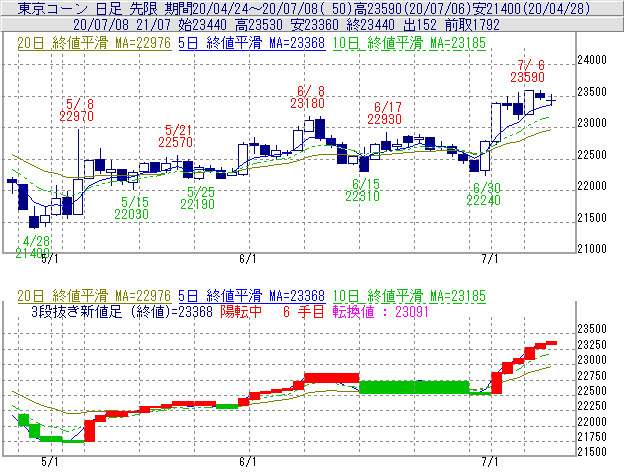Click the 6/1 date on upper chart axis

click(x=248, y=259)
